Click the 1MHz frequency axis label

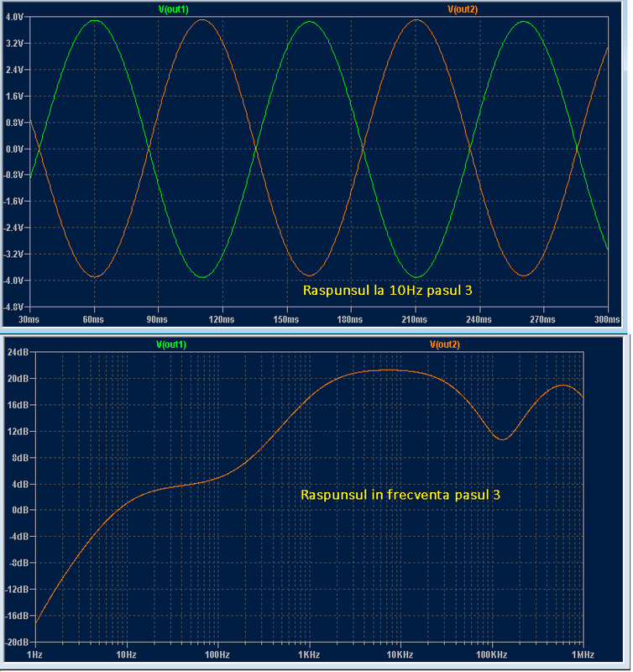pyautogui.click(x=583, y=655)
